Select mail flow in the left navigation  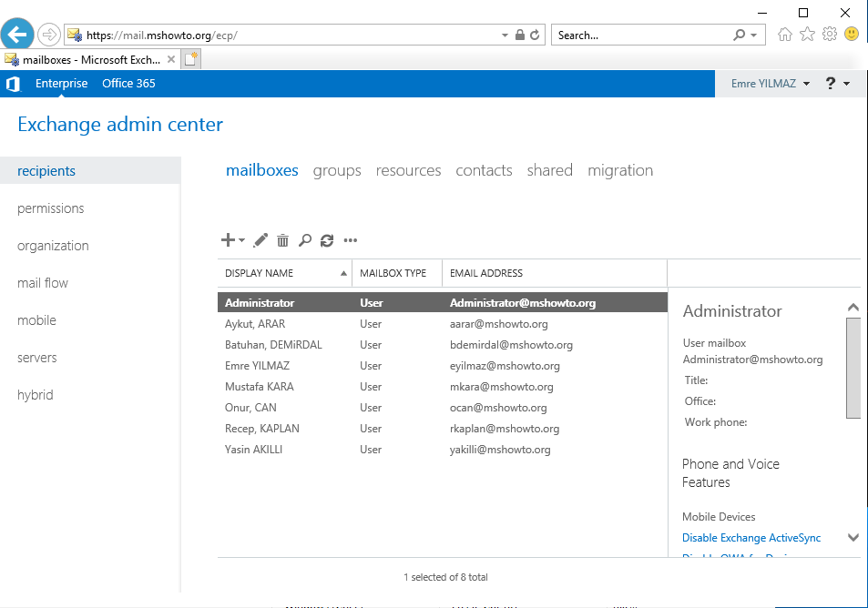(43, 283)
